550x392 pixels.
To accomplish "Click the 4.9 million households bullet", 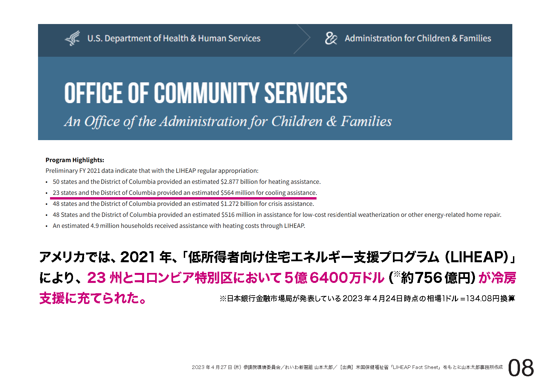I will pos(179,226).
